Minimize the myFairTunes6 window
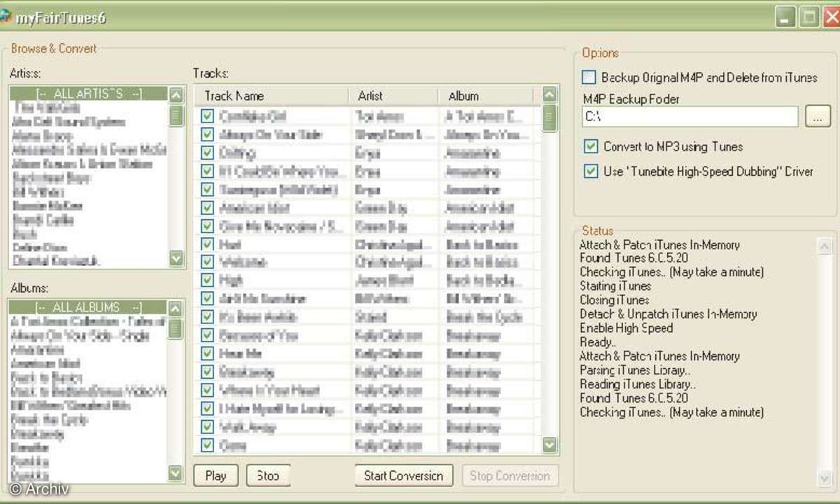 click(x=785, y=17)
